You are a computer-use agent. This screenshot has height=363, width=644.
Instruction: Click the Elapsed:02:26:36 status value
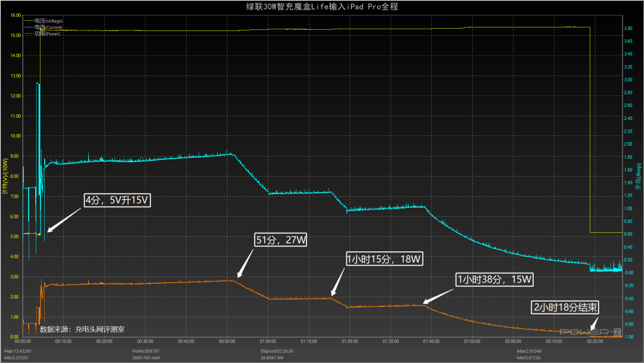[277, 352]
